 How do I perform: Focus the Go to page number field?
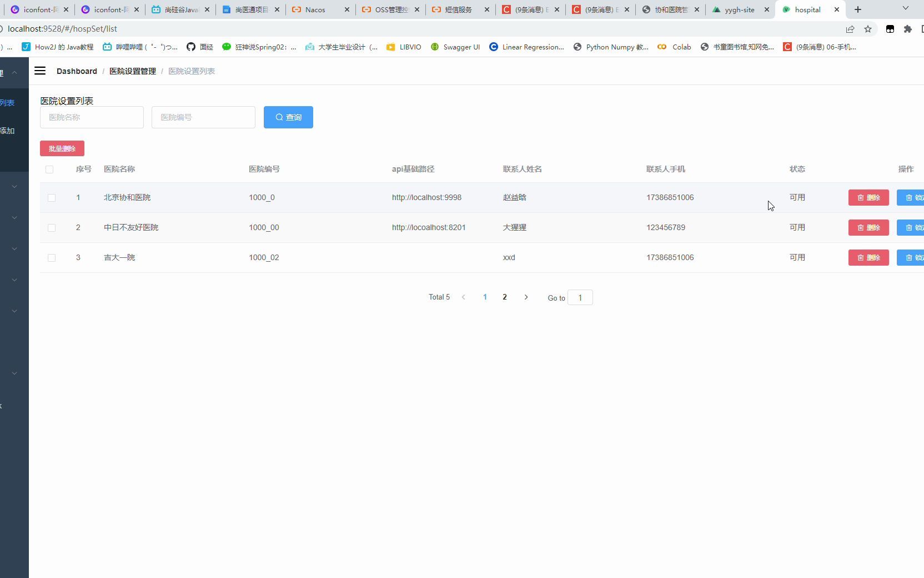pos(580,297)
